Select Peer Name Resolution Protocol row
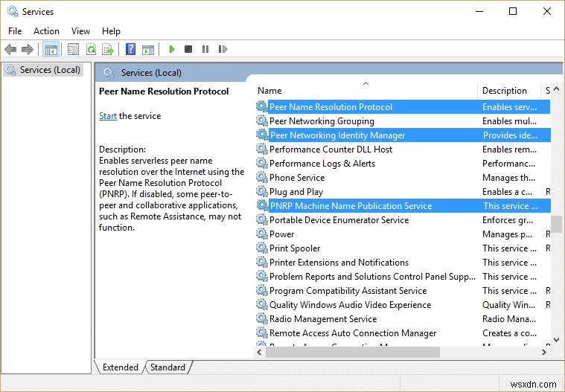The height and width of the screenshot is (392, 565). (403, 107)
